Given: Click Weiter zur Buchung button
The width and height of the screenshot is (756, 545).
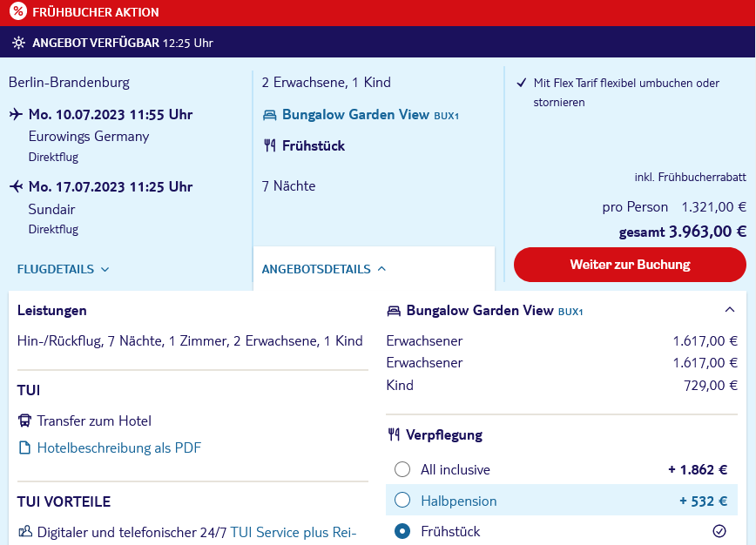Looking at the screenshot, I should 630,265.
